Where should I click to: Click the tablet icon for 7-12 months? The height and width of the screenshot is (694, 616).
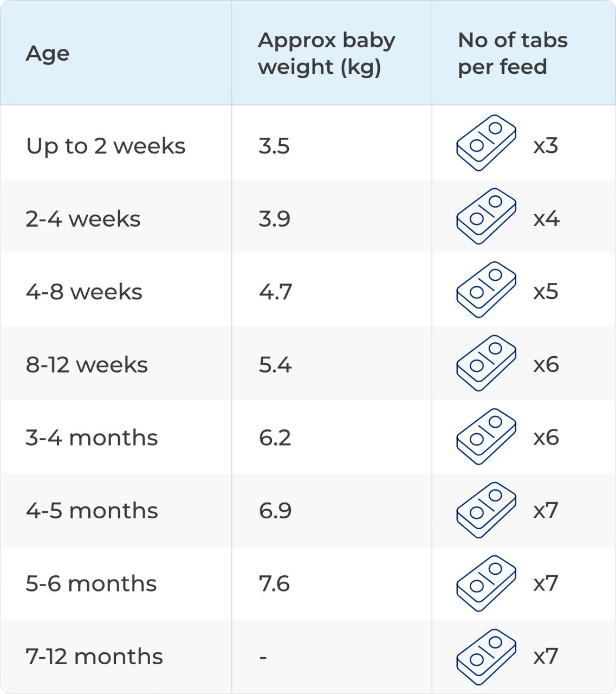(x=486, y=657)
